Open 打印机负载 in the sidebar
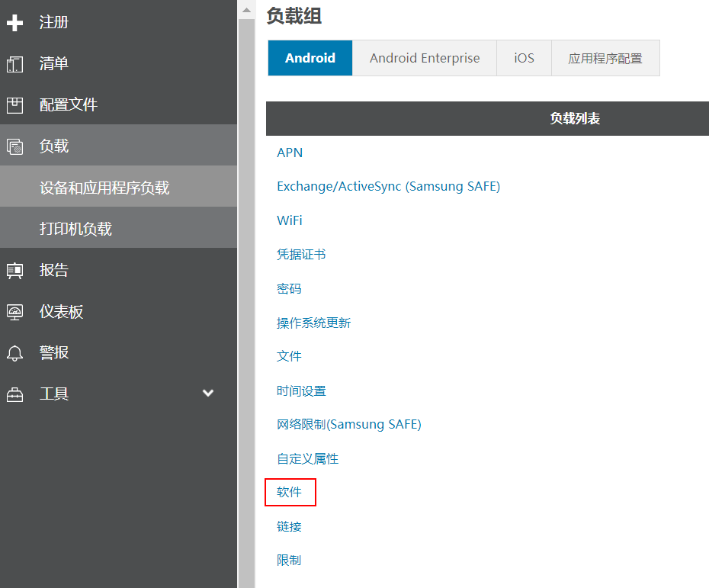This screenshot has width=709, height=588. coord(75,229)
